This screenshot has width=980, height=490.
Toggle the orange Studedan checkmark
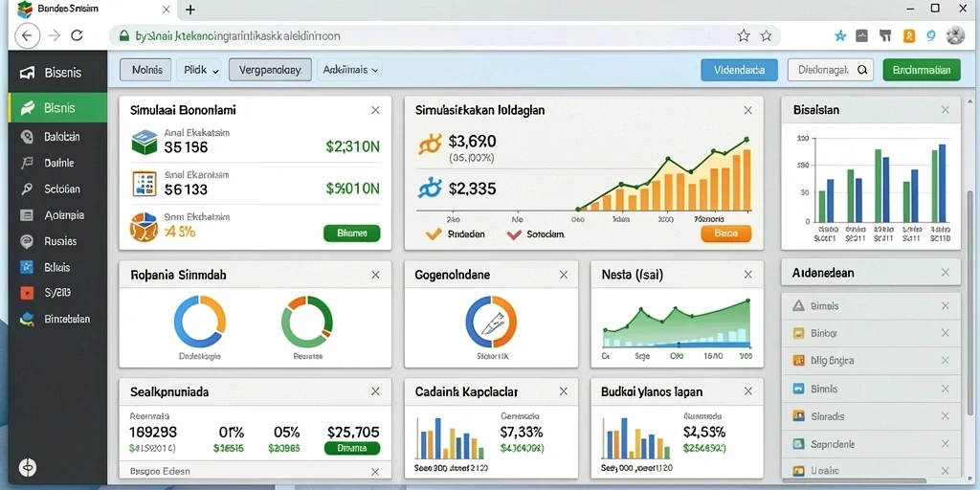434,234
